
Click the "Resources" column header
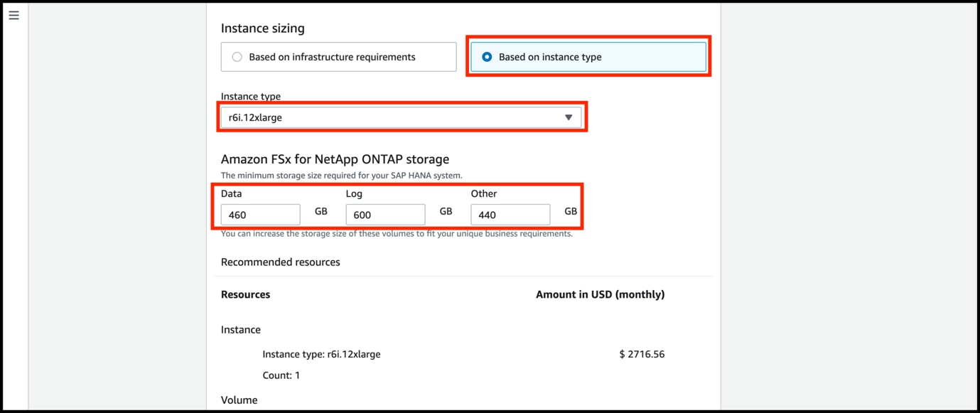[x=245, y=294]
